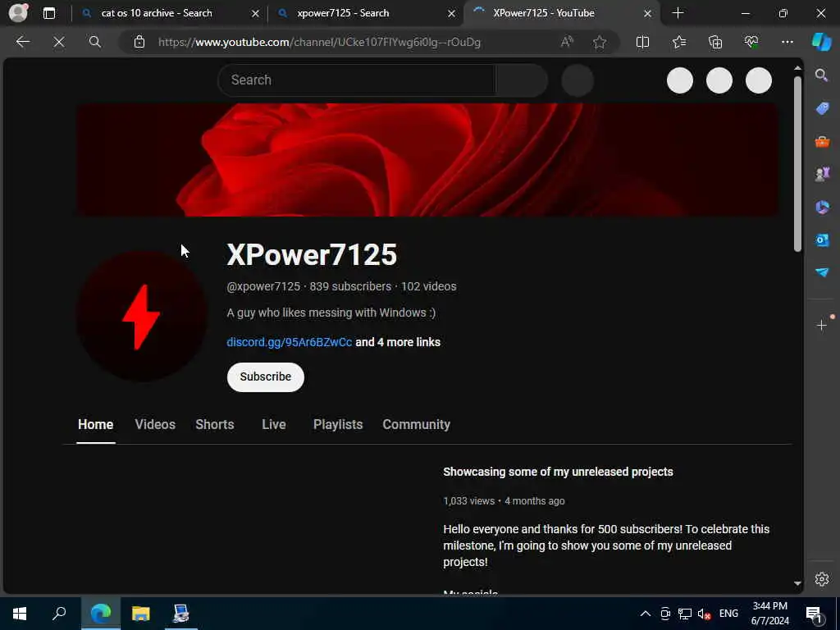Click the '@xpower7125' channel handle text

(x=263, y=286)
